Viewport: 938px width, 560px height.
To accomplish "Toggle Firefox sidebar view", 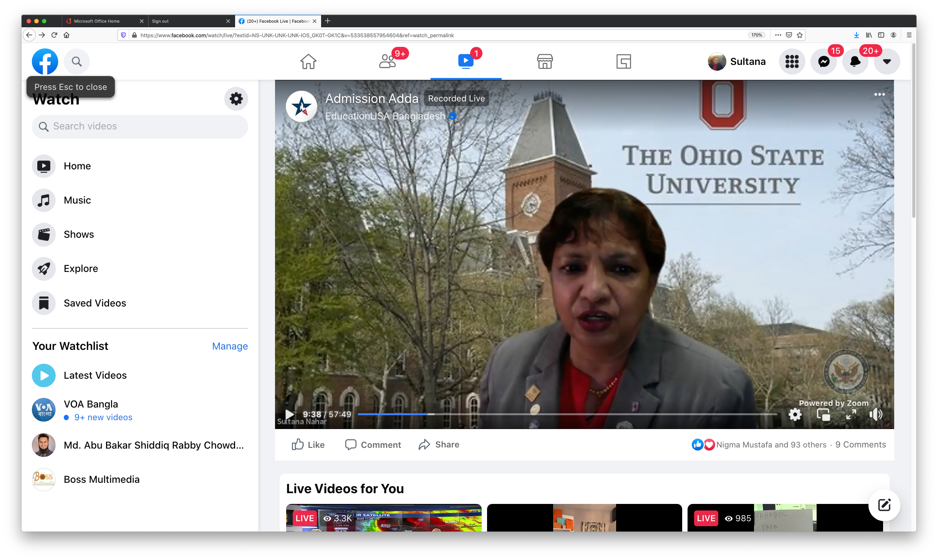I will pyautogui.click(x=881, y=35).
